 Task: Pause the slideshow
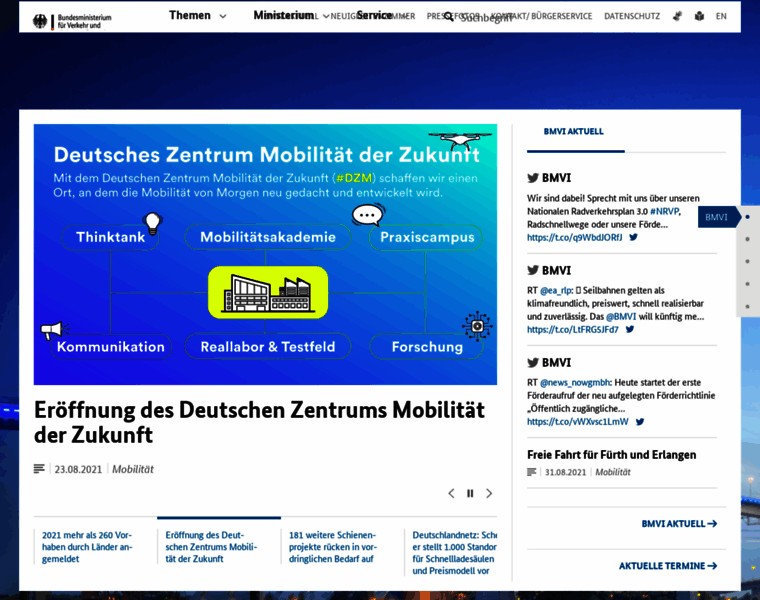[x=470, y=493]
